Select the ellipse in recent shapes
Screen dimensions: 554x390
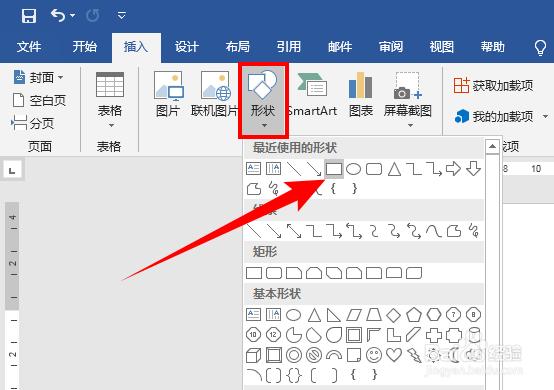[x=353, y=169]
